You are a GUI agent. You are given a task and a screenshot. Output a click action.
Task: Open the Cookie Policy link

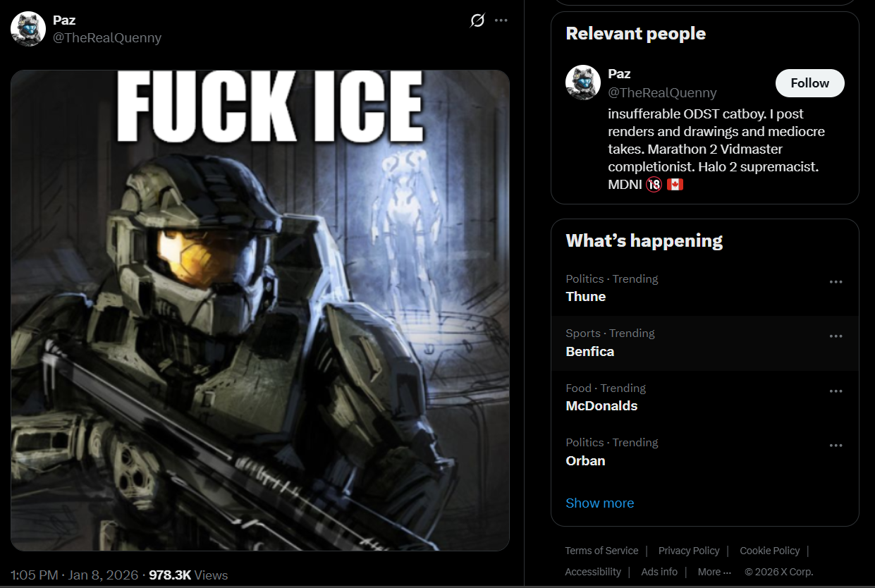point(770,551)
